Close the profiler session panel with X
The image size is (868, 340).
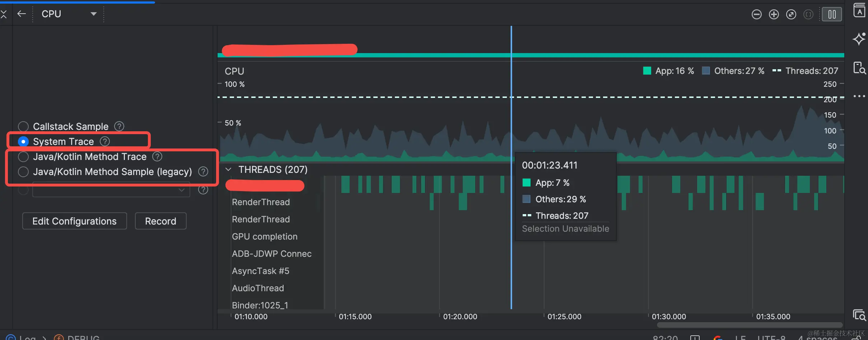(4, 14)
